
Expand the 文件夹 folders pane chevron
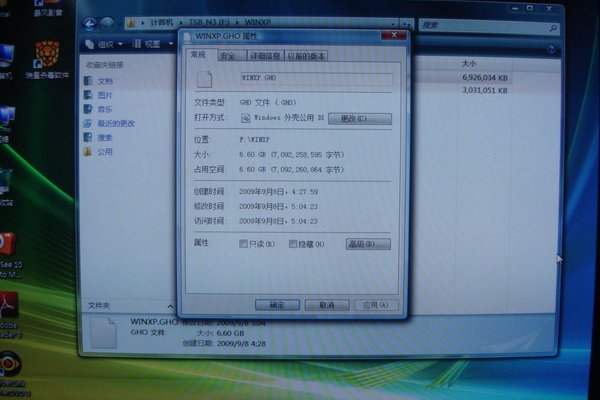(x=170, y=306)
